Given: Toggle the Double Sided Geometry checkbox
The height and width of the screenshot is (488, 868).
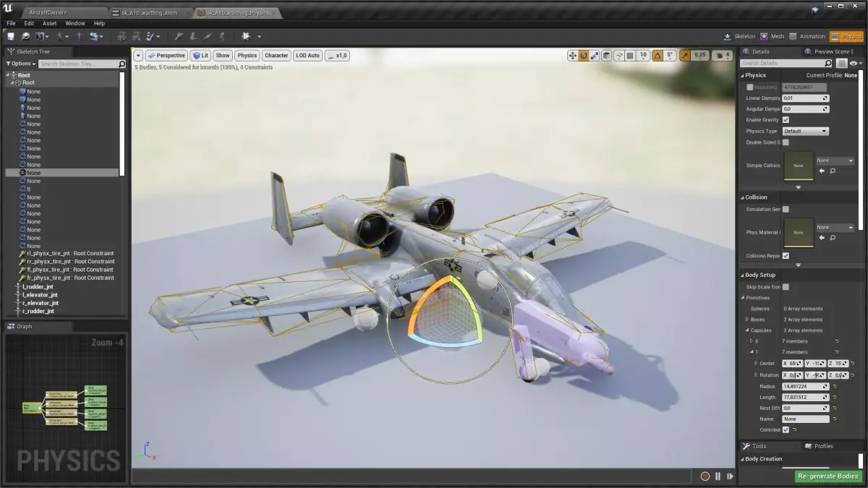Looking at the screenshot, I should point(786,142).
